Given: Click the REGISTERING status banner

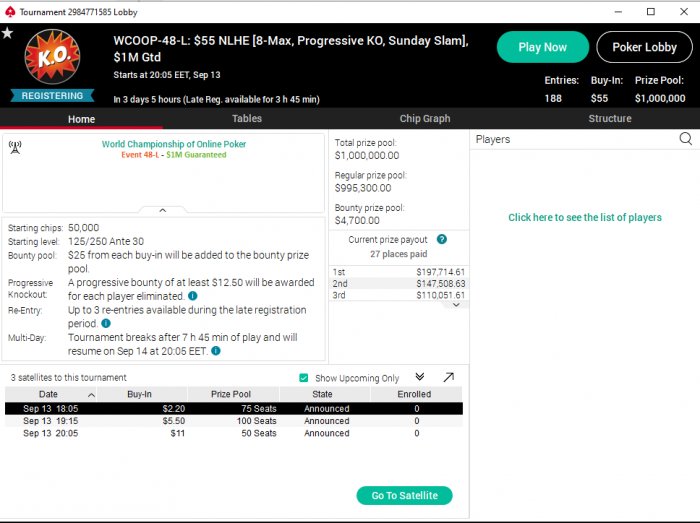Looking at the screenshot, I should coord(52,95).
